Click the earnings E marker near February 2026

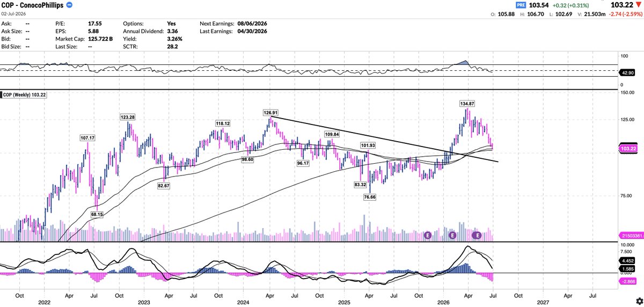pos(452,235)
